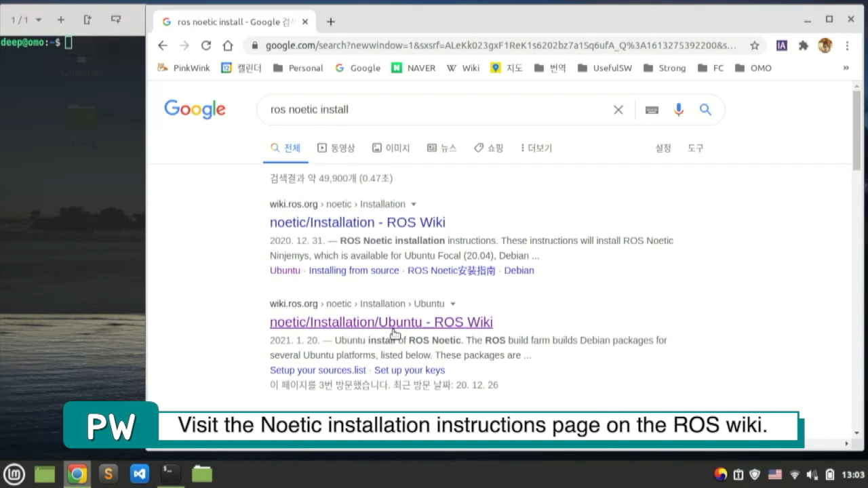Switch to the 뉴스 news tab
The width and height of the screenshot is (868, 488).
click(x=442, y=148)
